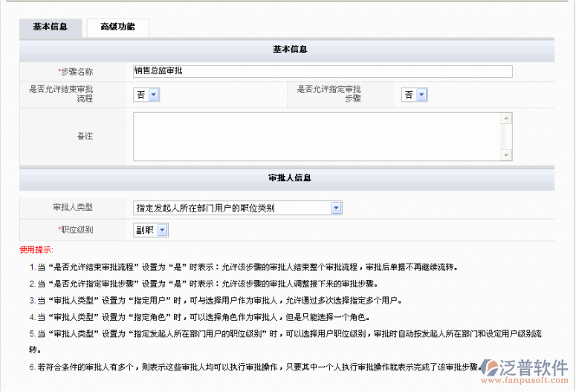
Task: Click the 审批人信息 section header
Action: [x=287, y=178]
